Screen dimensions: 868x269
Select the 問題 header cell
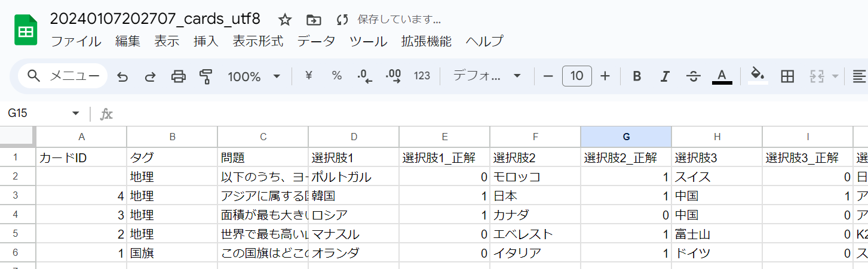263,157
